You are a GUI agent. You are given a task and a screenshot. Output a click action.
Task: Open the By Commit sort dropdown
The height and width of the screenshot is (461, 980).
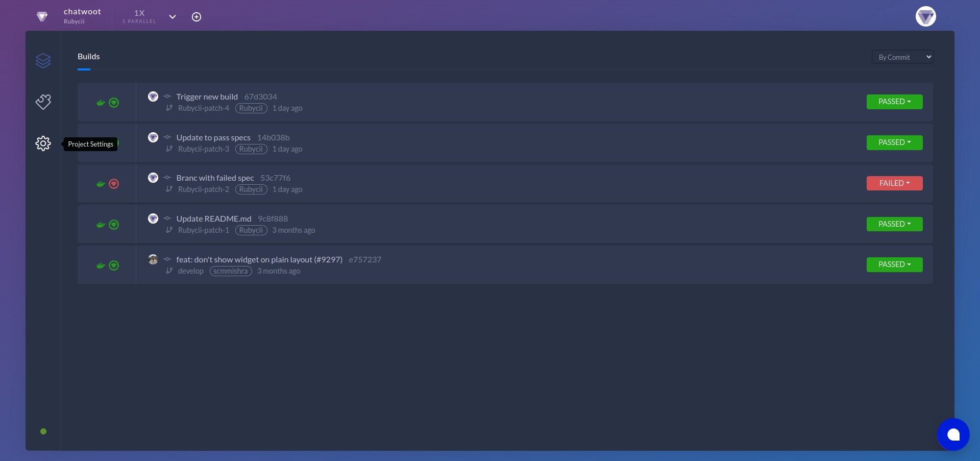point(902,57)
